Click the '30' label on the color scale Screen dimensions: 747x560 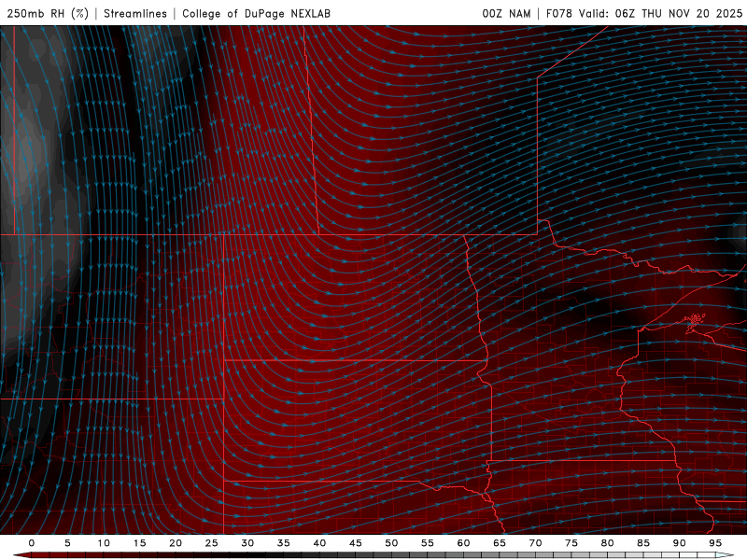(x=247, y=543)
